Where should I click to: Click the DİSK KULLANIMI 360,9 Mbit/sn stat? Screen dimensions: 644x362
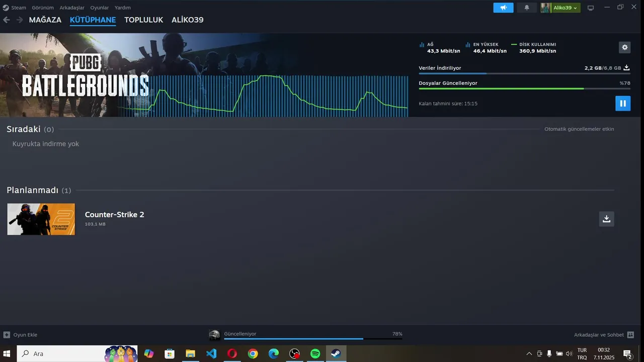click(x=534, y=48)
